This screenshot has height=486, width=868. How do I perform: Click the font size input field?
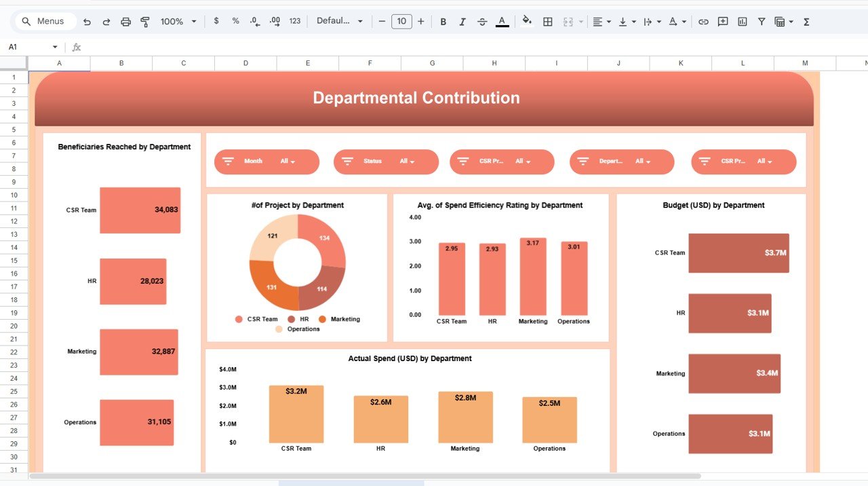pos(401,22)
